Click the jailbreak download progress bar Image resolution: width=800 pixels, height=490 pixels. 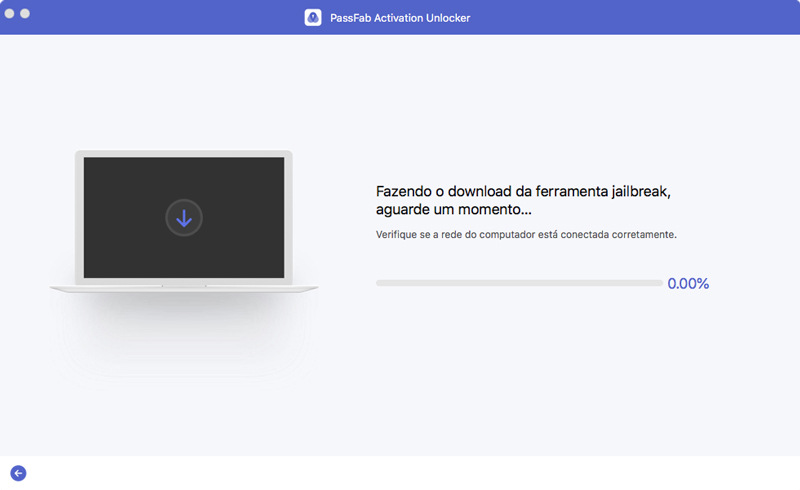(x=519, y=283)
